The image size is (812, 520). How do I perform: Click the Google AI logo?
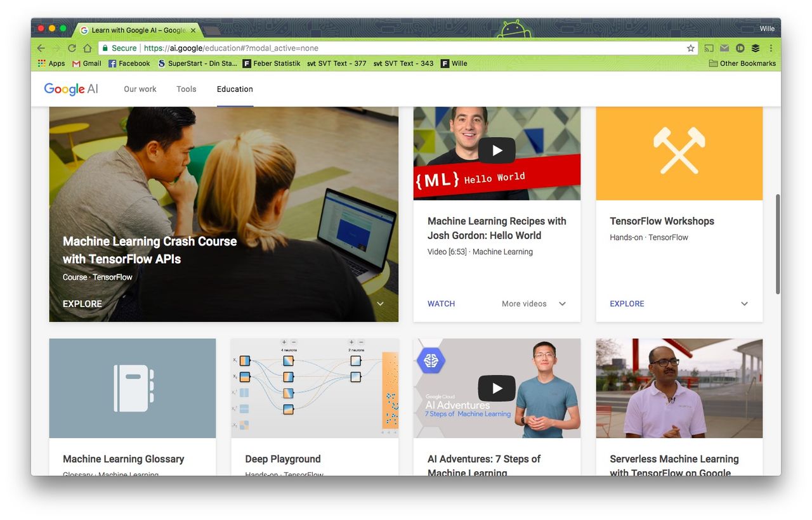(x=71, y=89)
